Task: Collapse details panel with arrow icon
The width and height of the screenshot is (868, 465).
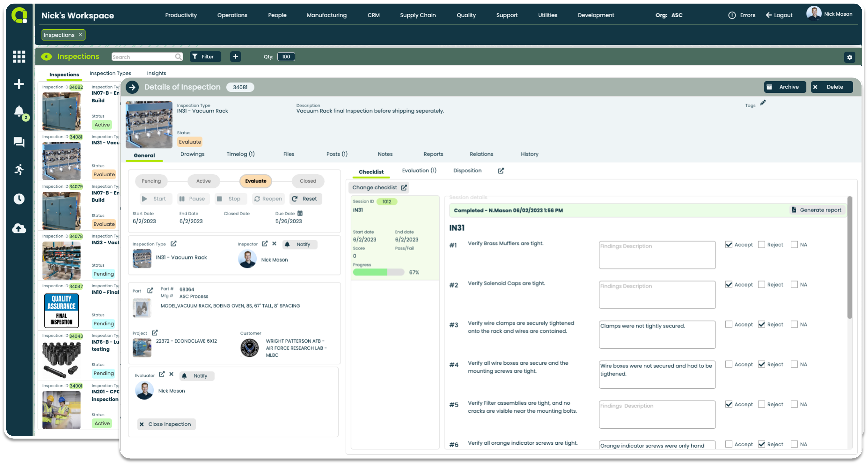Action: click(x=132, y=87)
